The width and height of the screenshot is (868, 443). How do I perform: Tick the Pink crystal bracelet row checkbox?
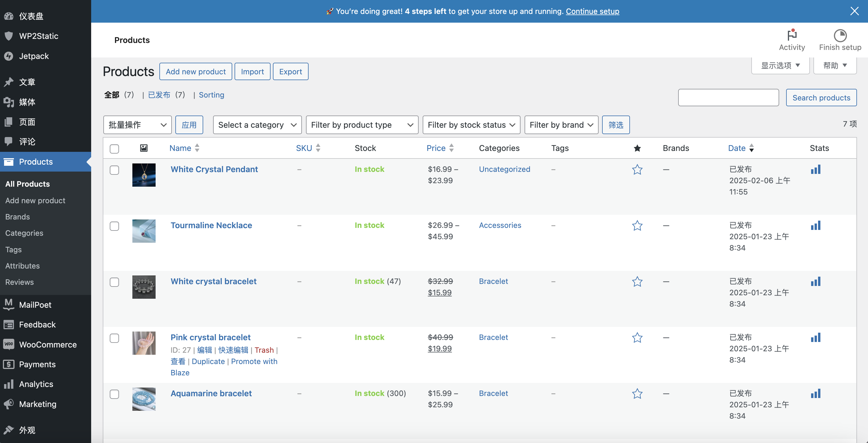pos(114,338)
